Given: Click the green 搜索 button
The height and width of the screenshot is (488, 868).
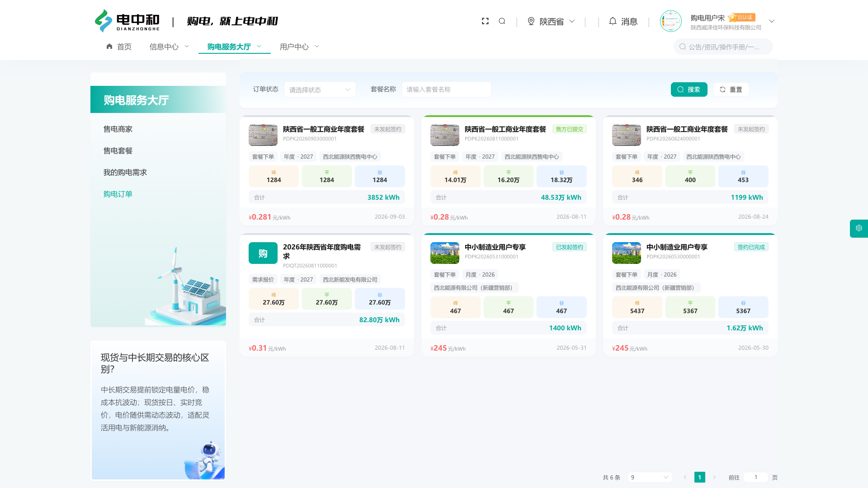Looking at the screenshot, I should [x=689, y=89].
